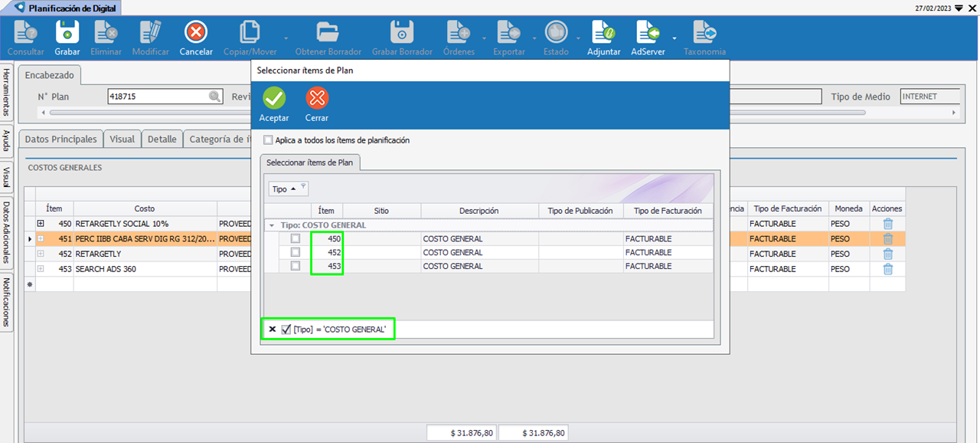
Task: Click the Consultar toolbar icon
Action: (26, 32)
